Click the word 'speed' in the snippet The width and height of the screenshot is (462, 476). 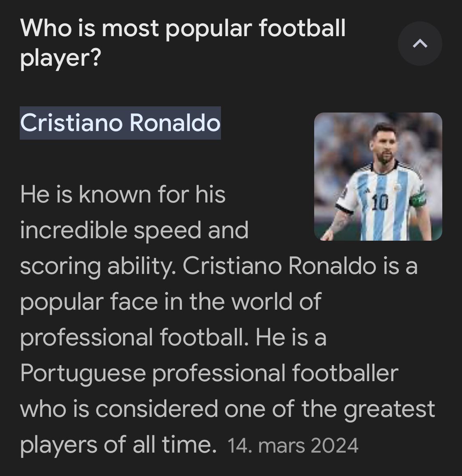(167, 230)
